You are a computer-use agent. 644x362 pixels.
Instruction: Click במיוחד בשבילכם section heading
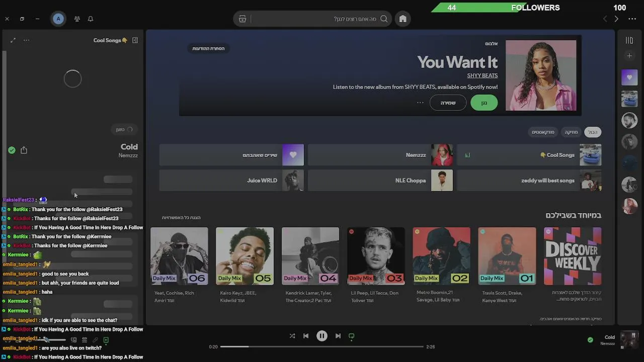pyautogui.click(x=574, y=215)
